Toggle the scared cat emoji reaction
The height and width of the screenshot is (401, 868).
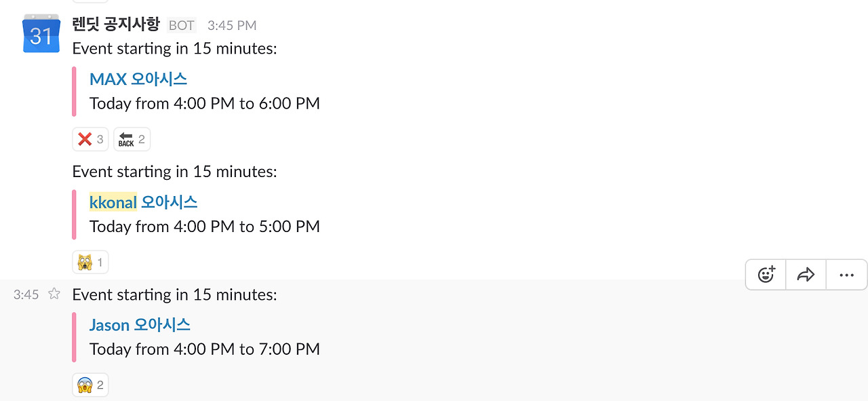click(x=90, y=262)
